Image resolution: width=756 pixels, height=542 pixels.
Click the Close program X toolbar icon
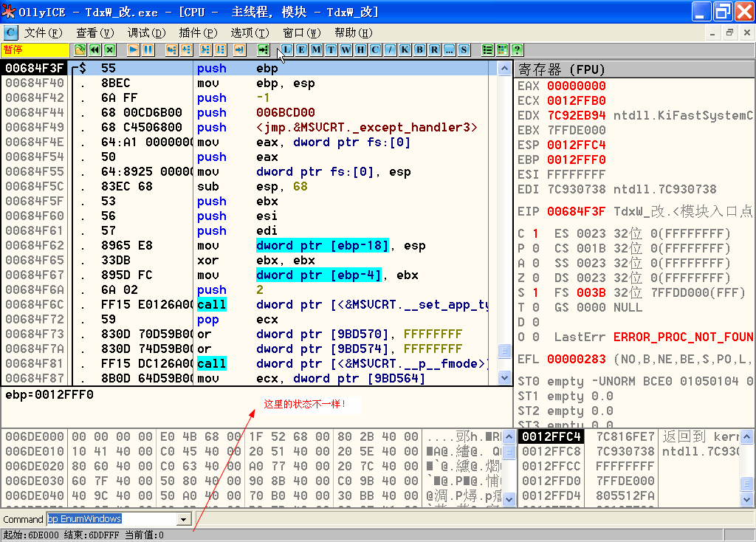[x=110, y=49]
